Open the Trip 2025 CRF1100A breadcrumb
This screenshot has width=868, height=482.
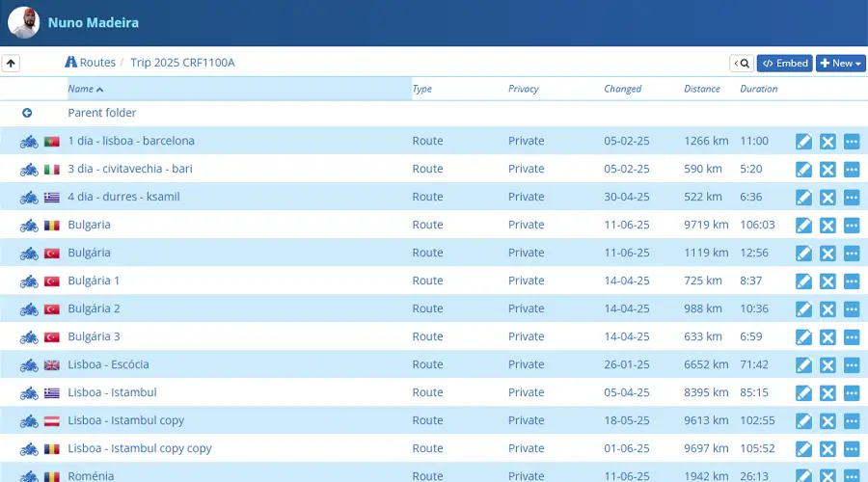click(182, 63)
